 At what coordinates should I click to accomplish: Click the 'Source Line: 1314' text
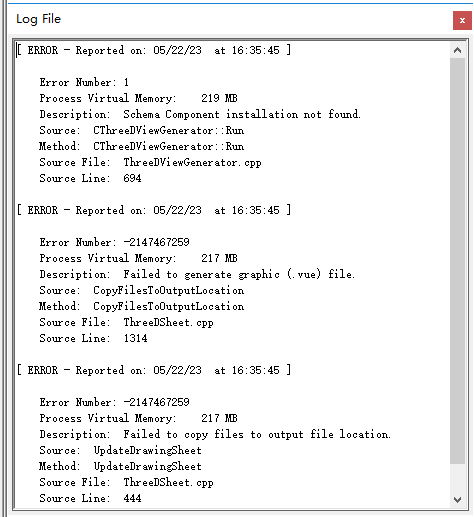pos(93,338)
